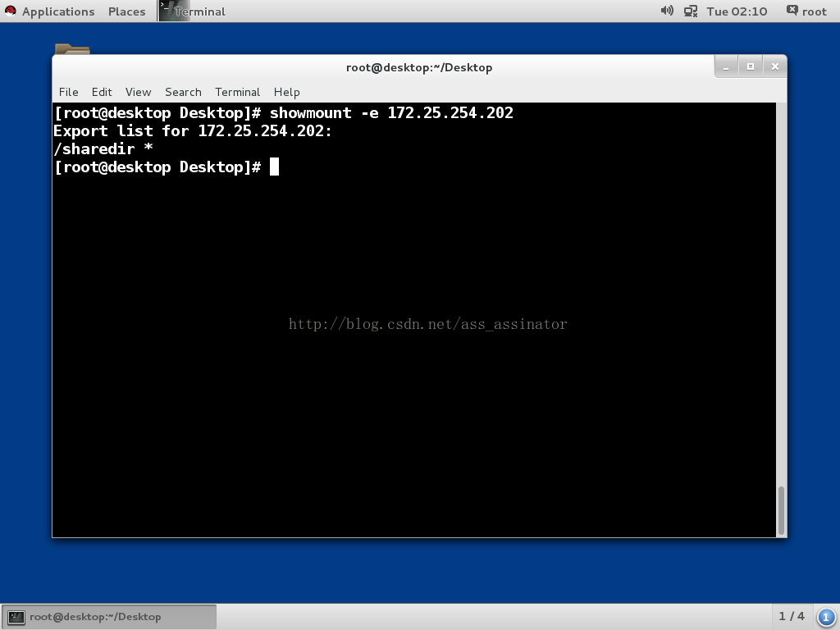The width and height of the screenshot is (840, 630).
Task: Open the Applications menu
Action: pos(58,11)
